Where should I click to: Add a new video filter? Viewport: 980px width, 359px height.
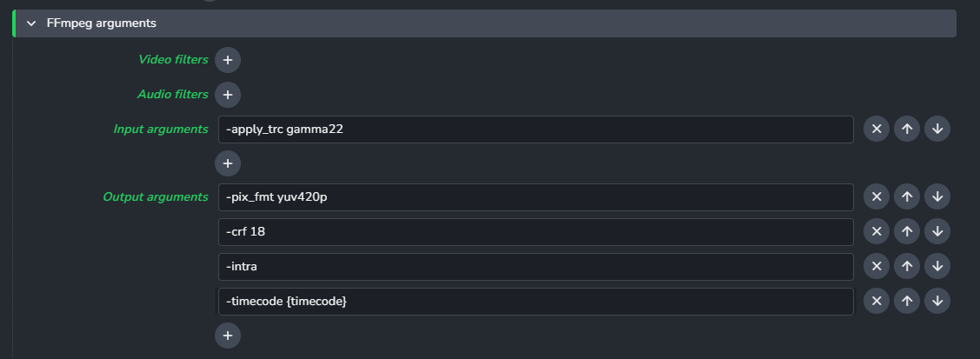[228, 60]
